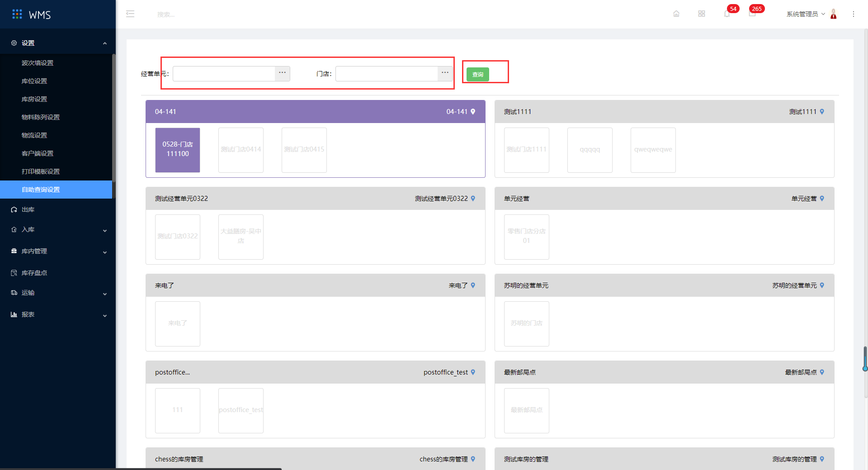The width and height of the screenshot is (868, 470).
Task: Select store tile 测试门店0322
Action: click(178, 237)
